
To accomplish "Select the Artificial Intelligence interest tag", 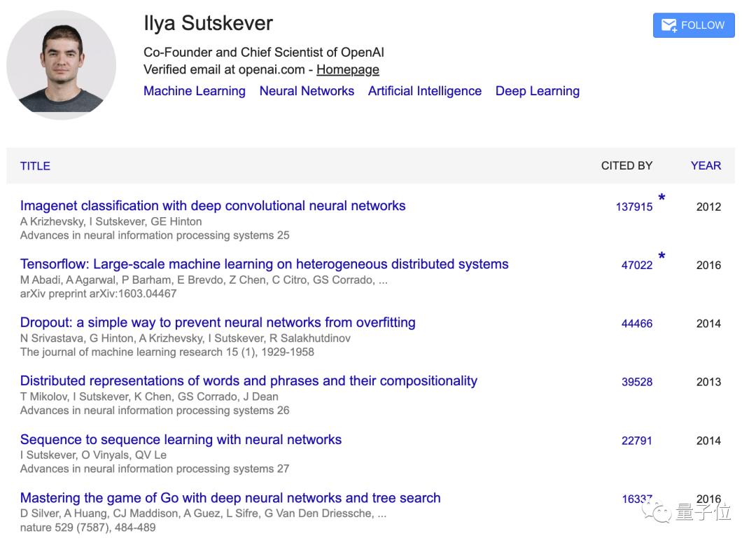I will tap(425, 90).
